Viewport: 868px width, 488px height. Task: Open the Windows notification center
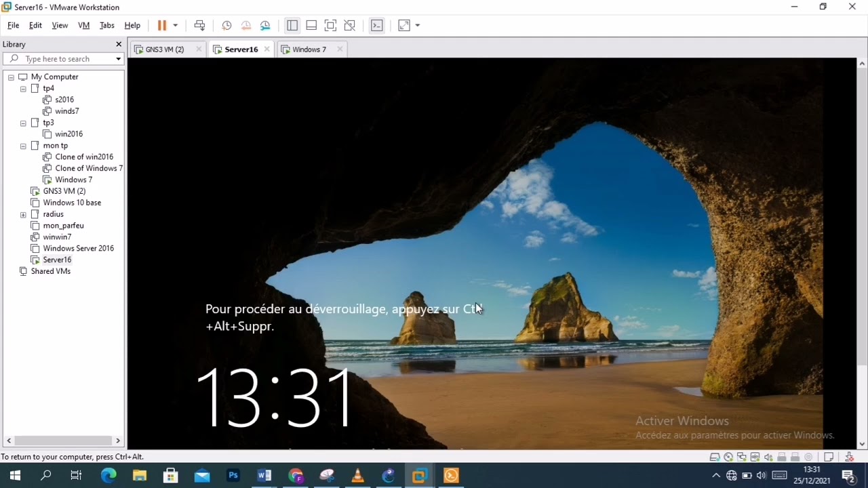coord(848,476)
